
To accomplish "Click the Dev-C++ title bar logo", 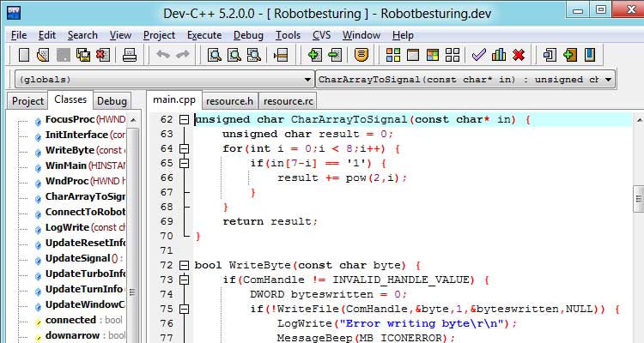I will click(x=14, y=13).
